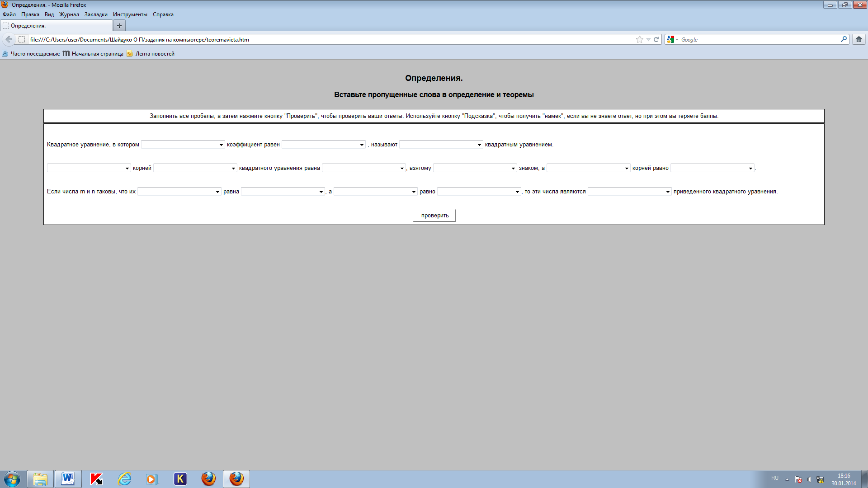The width and height of the screenshot is (868, 488).
Task: Open Kaspersky from the taskbar
Action: [x=96, y=479]
